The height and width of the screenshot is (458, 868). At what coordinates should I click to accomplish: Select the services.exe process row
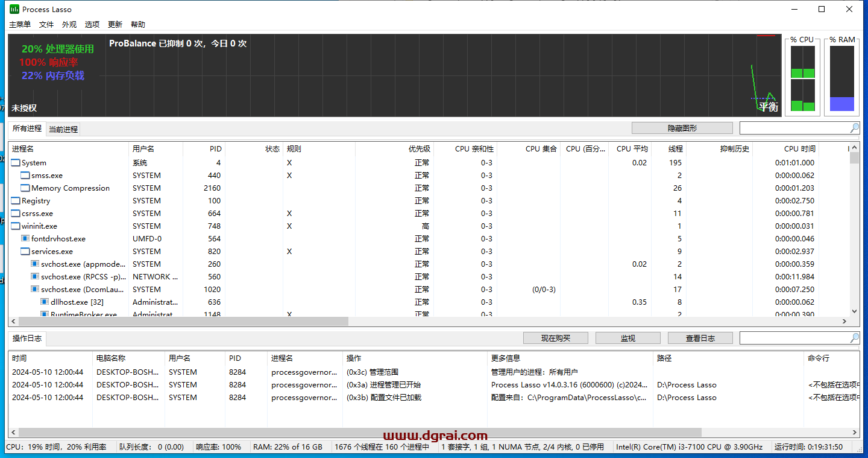pos(429,252)
